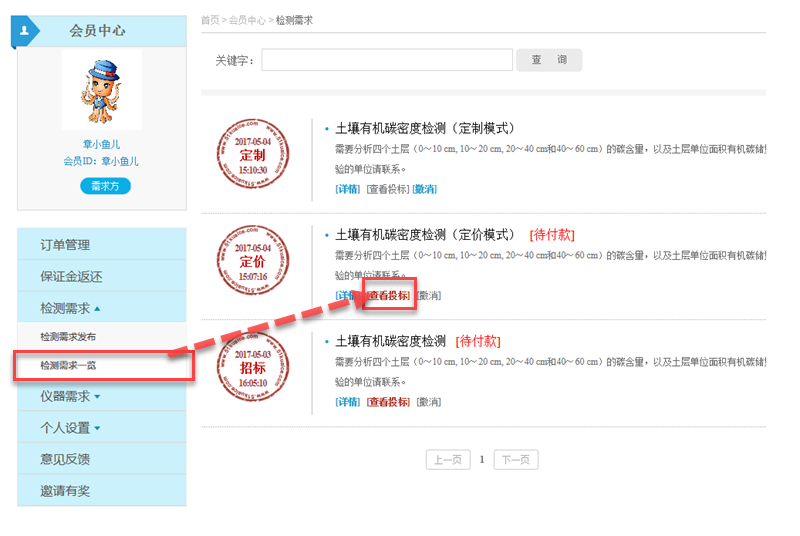The height and width of the screenshot is (536, 800).
Task: Select 检测需求一览 submenu item
Action: pos(68,366)
